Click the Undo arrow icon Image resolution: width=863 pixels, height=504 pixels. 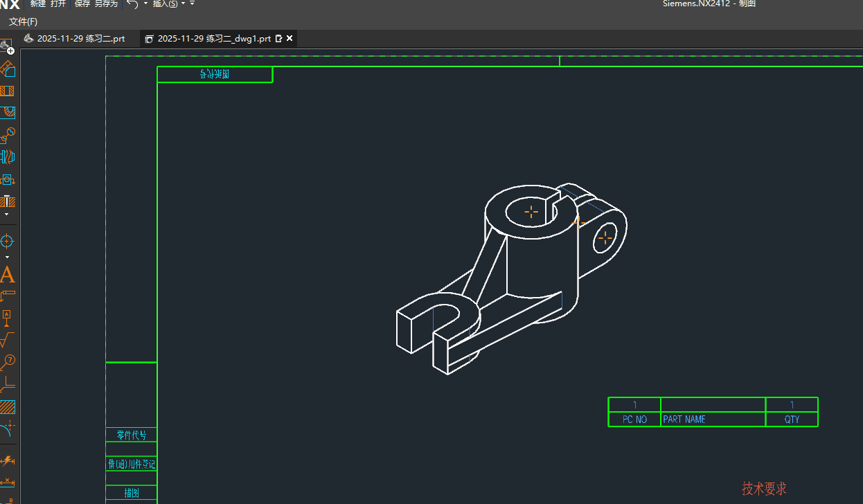click(132, 4)
